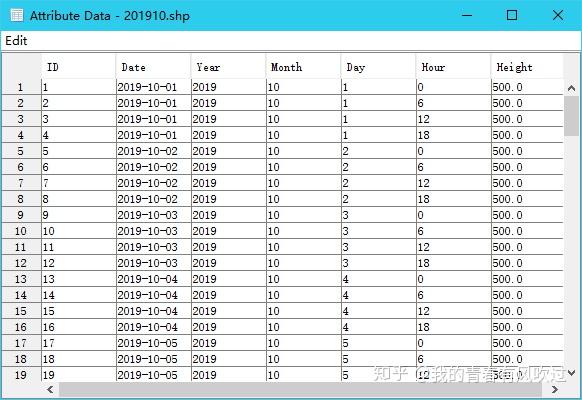Click Hour cell 18 in row 8
582x400 pixels.
coord(454,199)
